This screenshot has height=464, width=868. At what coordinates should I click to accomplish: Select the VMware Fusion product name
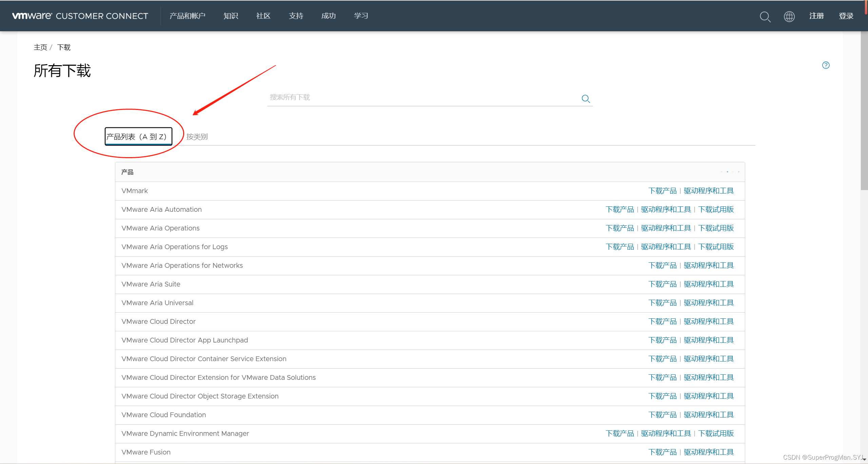point(146,452)
